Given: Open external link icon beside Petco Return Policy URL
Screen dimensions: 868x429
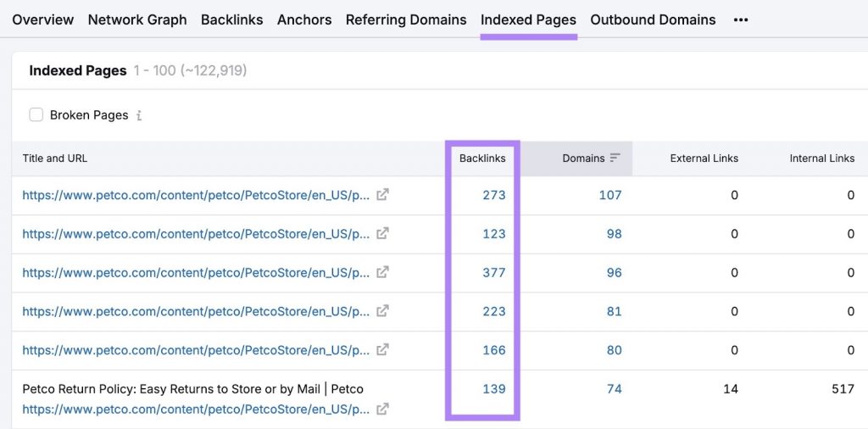Looking at the screenshot, I should coord(382,409).
